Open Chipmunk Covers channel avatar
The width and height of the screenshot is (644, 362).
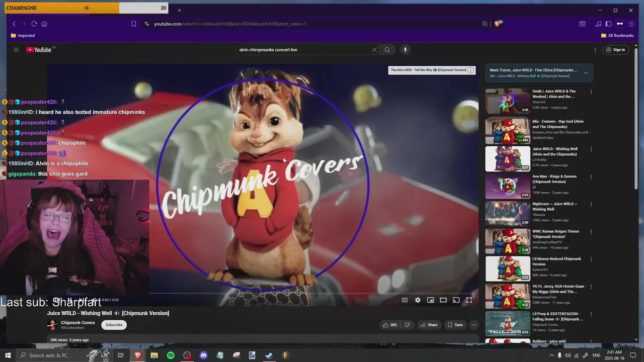click(52, 325)
